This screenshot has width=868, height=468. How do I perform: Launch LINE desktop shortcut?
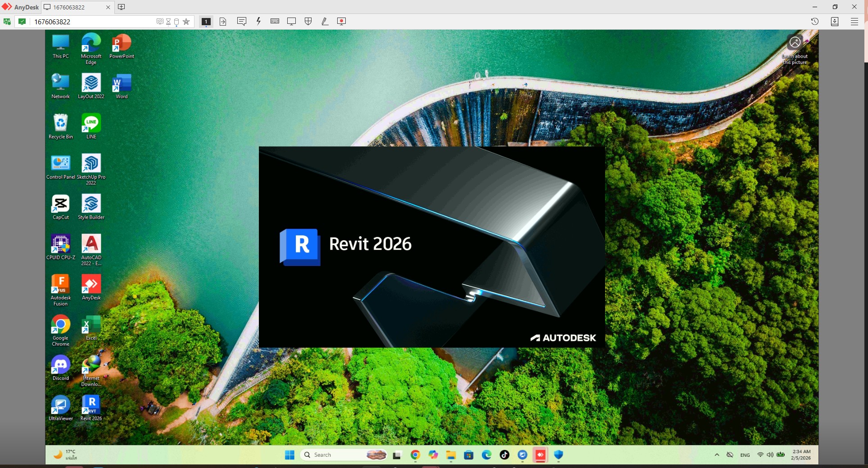coord(91,126)
